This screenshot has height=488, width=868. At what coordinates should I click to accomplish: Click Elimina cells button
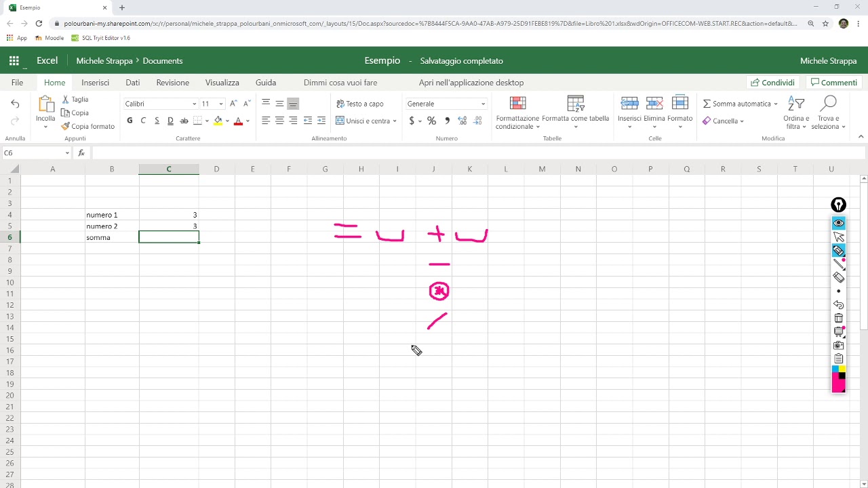[x=654, y=113]
